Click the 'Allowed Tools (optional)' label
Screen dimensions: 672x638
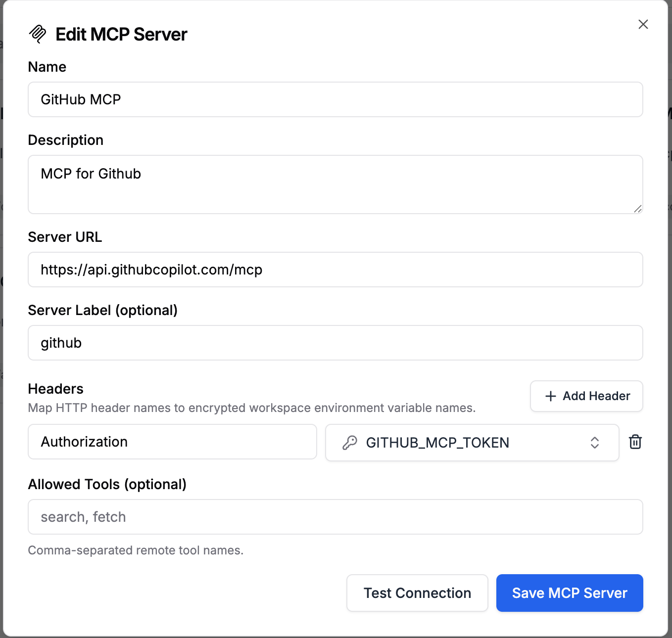tap(107, 484)
